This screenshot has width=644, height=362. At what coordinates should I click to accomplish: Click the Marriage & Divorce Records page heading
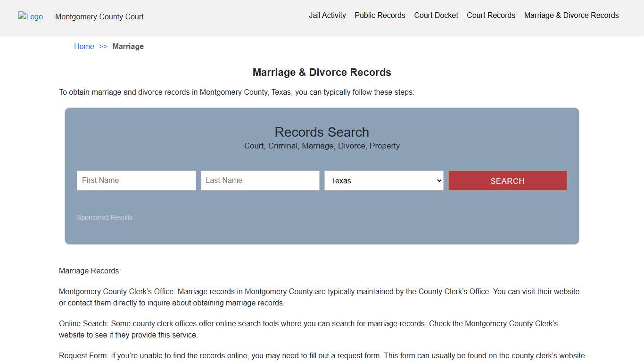[x=322, y=72]
